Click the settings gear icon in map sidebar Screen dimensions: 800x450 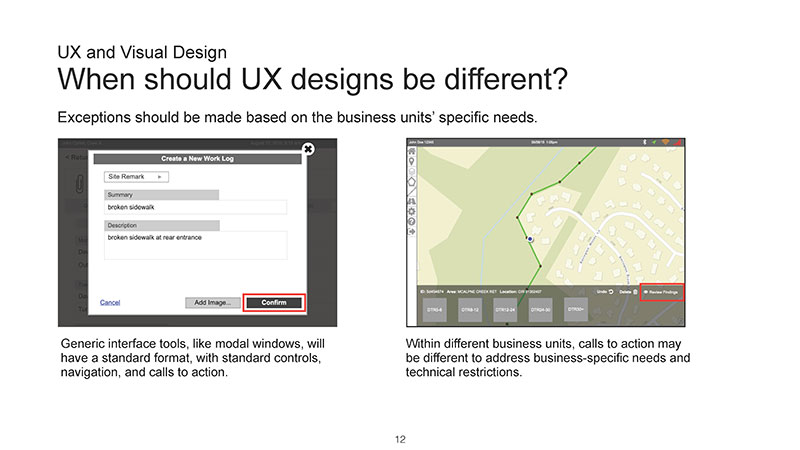412,209
